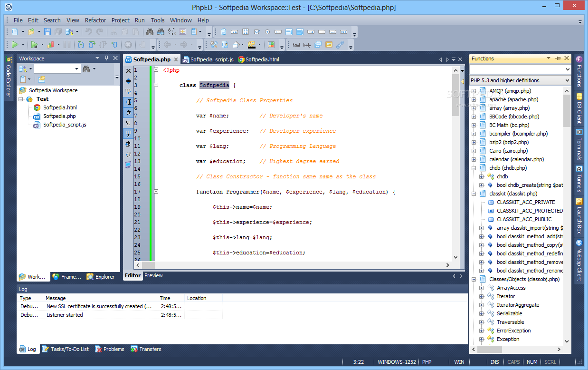Open the Terminals side panel
The width and height of the screenshot is (588, 370).
579,145
